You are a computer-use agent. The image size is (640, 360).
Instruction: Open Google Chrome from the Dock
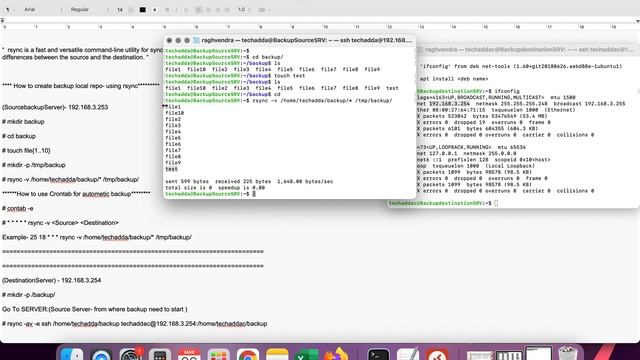(248, 355)
